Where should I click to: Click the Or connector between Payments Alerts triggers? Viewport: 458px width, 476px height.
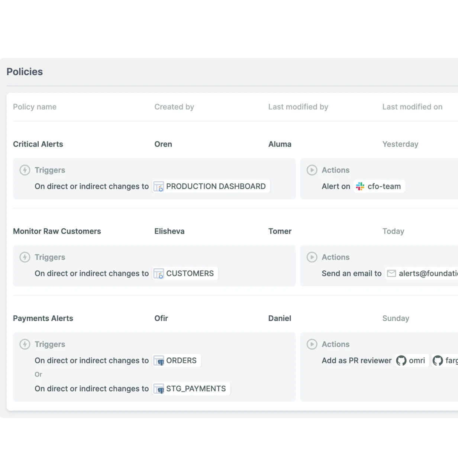(x=38, y=374)
